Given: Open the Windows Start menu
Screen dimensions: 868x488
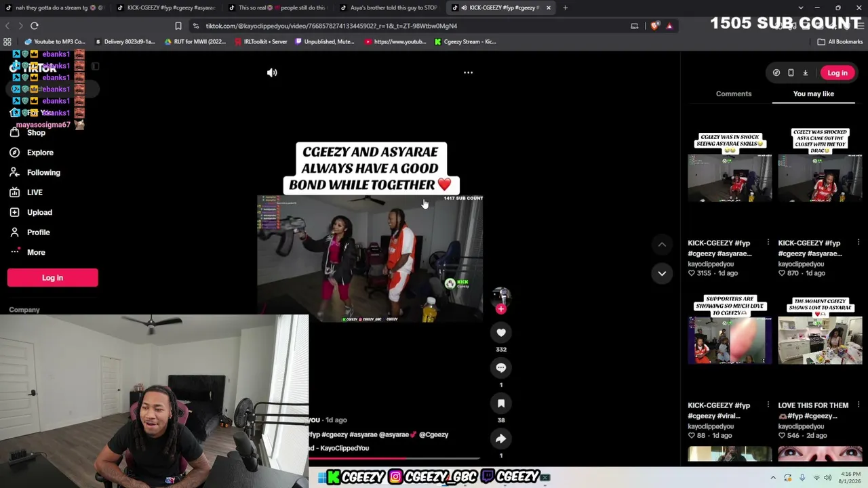Looking at the screenshot, I should tap(322, 478).
